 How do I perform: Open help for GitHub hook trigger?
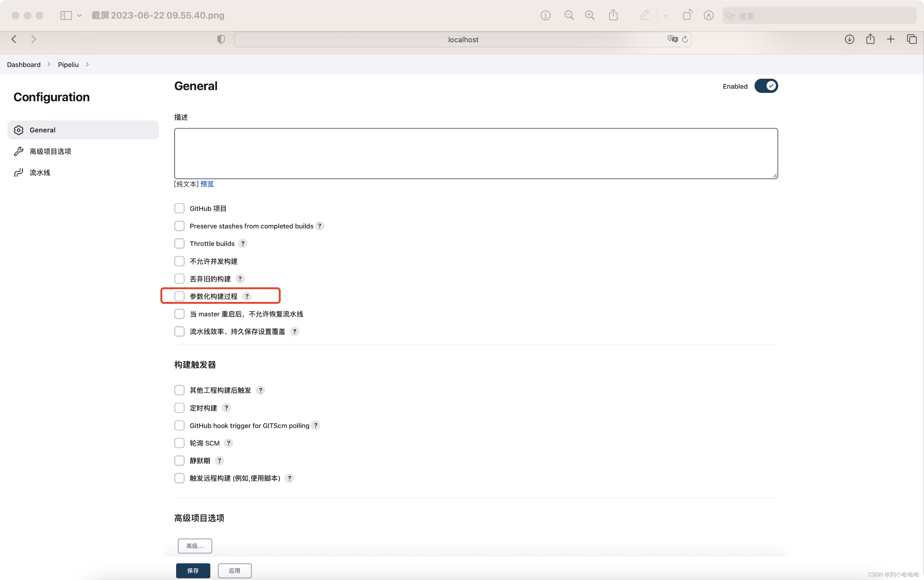tap(316, 425)
